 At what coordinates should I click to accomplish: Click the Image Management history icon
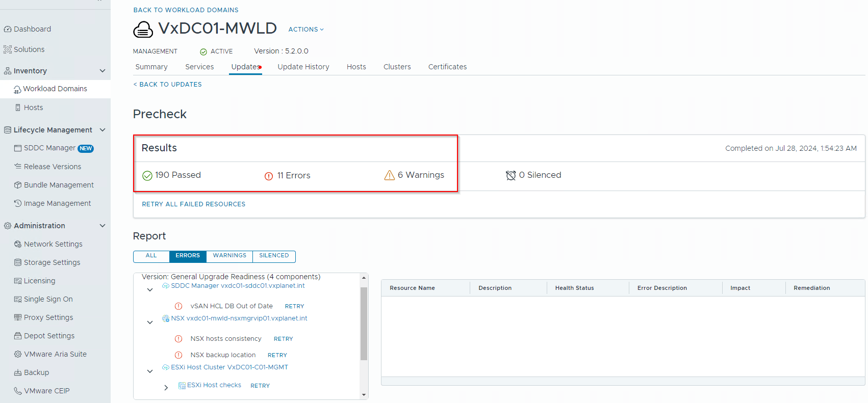click(x=18, y=203)
